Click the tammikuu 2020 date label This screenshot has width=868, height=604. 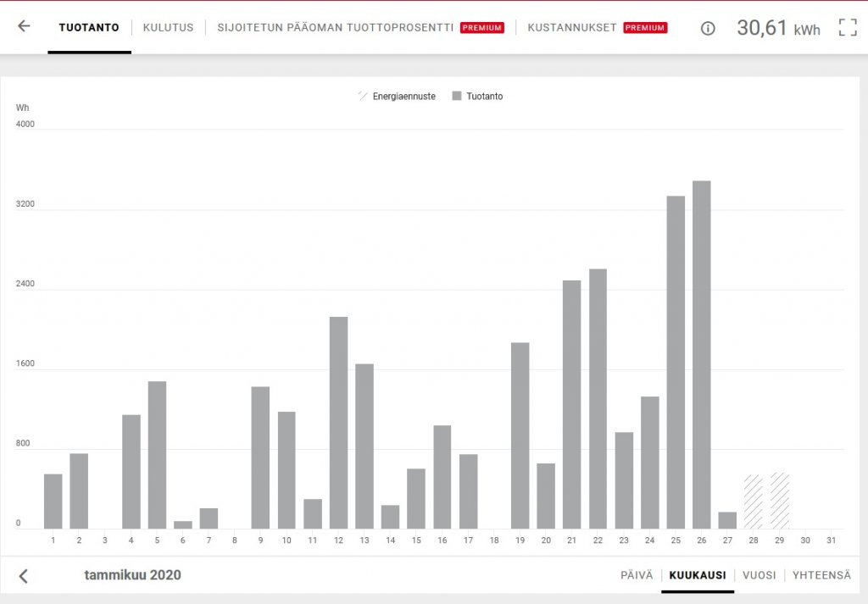click(x=132, y=575)
